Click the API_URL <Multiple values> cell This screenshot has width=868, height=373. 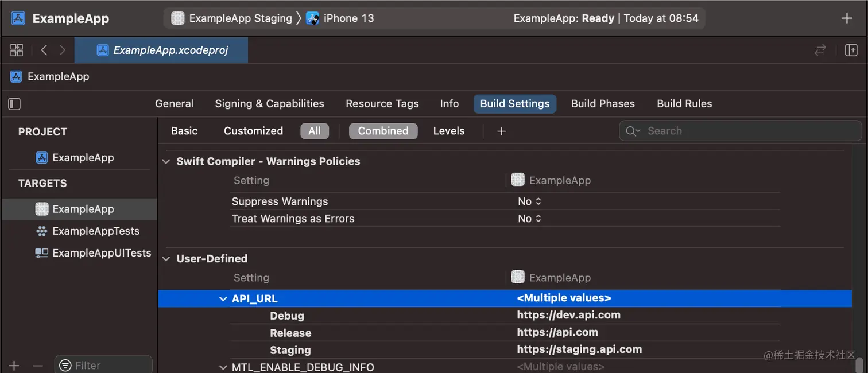pos(564,298)
